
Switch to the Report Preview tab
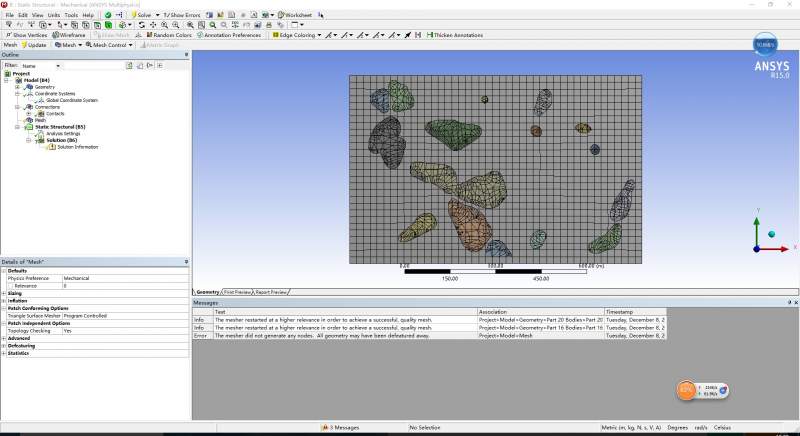coord(271,292)
